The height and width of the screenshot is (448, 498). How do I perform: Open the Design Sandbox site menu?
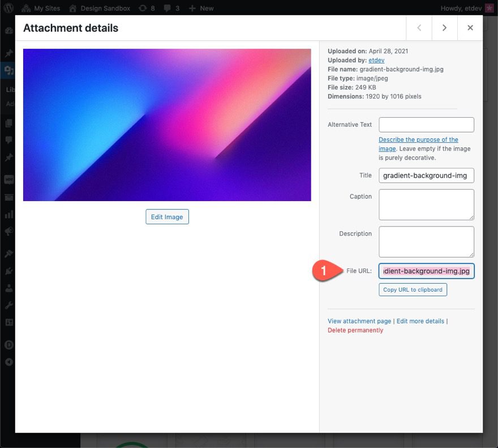tap(100, 8)
